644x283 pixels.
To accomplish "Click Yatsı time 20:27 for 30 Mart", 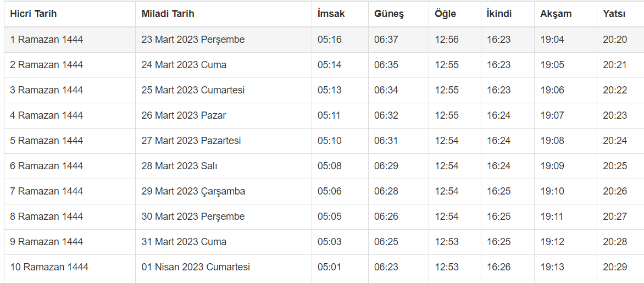I will pyautogui.click(x=614, y=217).
